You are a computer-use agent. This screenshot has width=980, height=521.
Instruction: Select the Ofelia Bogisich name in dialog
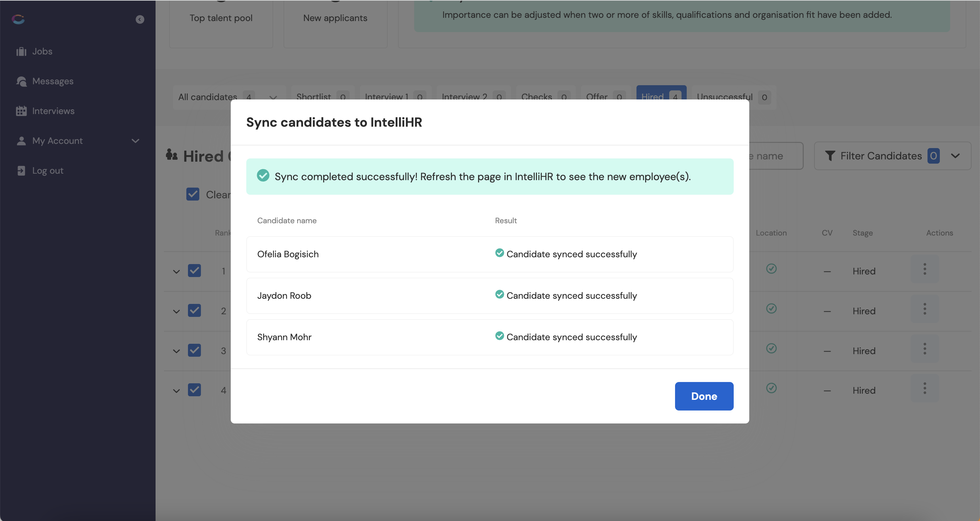(287, 254)
